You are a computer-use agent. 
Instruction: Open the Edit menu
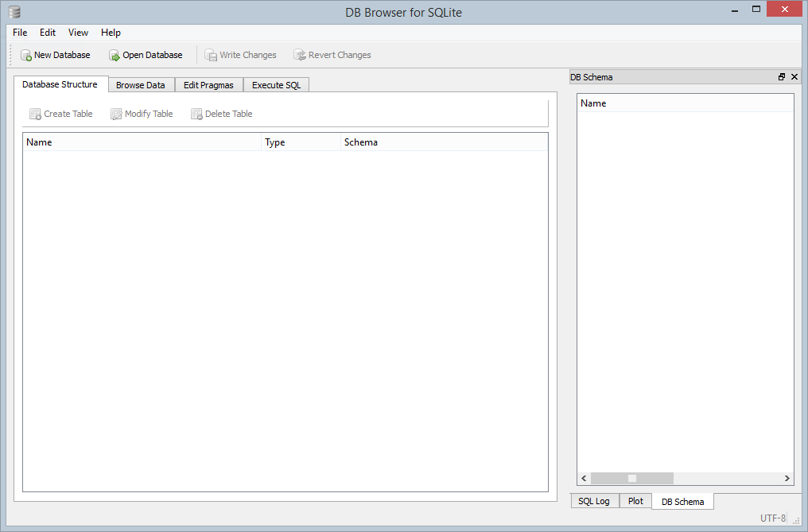(48, 33)
